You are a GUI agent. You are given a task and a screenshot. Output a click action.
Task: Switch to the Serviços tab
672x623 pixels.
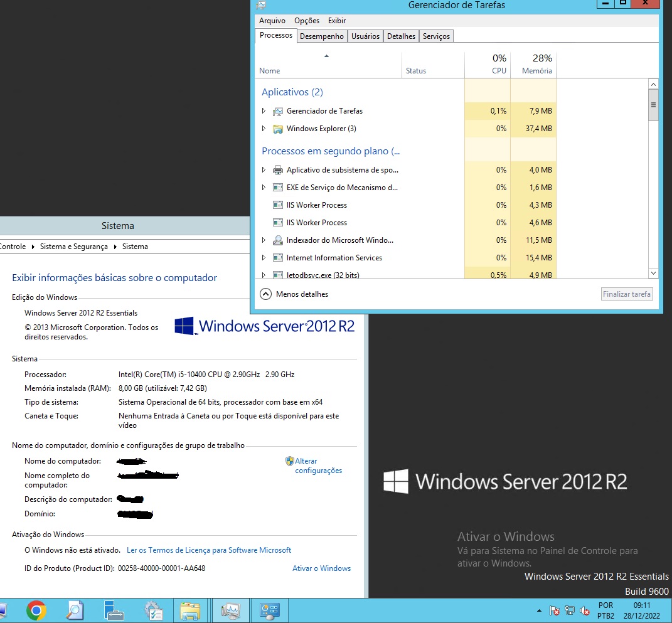pyautogui.click(x=436, y=36)
